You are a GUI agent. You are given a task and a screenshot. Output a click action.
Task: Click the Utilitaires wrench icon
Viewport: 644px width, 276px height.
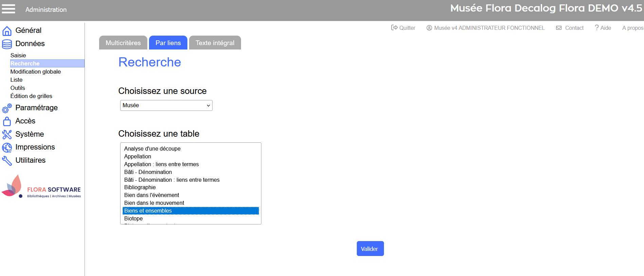tap(7, 160)
